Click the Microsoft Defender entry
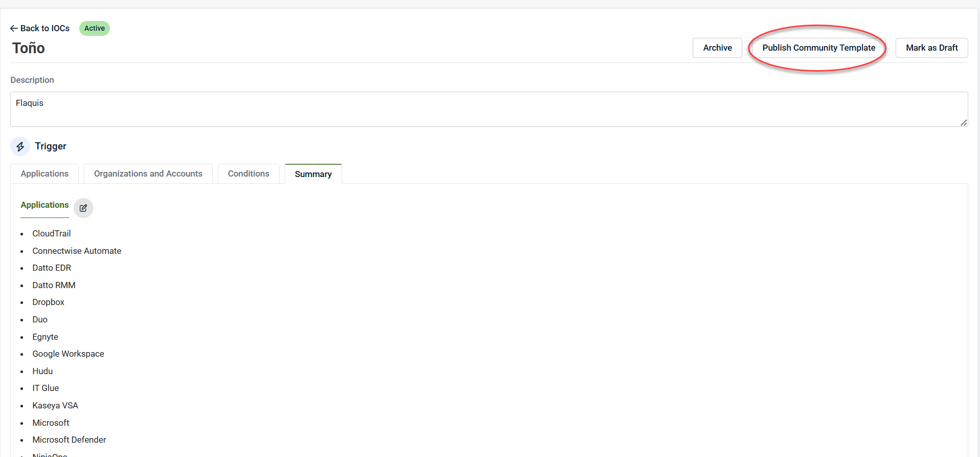Screen dimensions: 980x457 coord(69,440)
